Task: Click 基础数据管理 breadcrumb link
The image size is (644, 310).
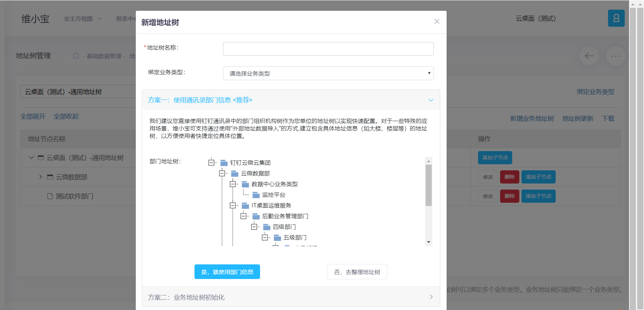Action: point(104,56)
